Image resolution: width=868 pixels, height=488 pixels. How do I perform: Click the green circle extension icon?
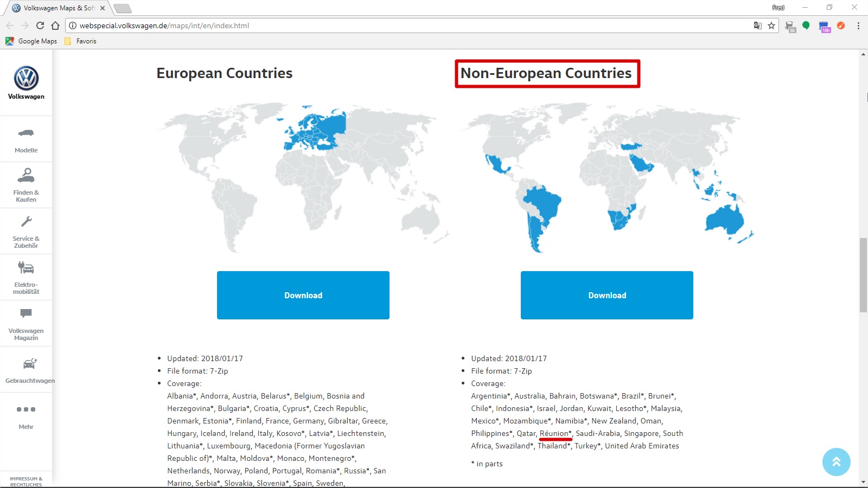pos(806,25)
